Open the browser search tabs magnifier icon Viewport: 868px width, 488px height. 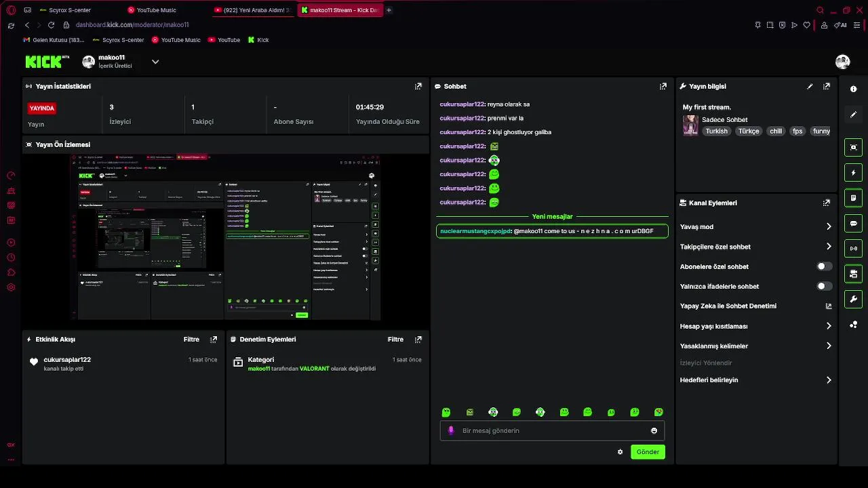coord(820,10)
